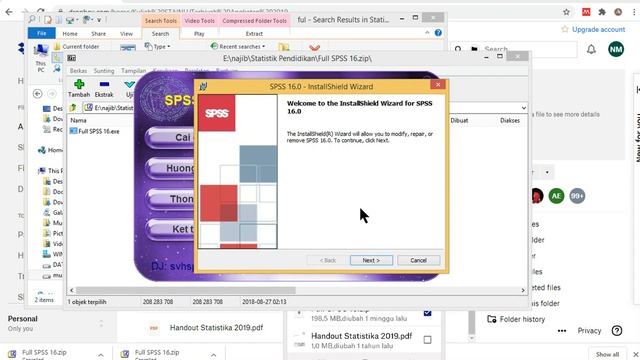
Task: Cancel the SPSS 16.0 InstallShield Wizard
Action: click(x=418, y=260)
